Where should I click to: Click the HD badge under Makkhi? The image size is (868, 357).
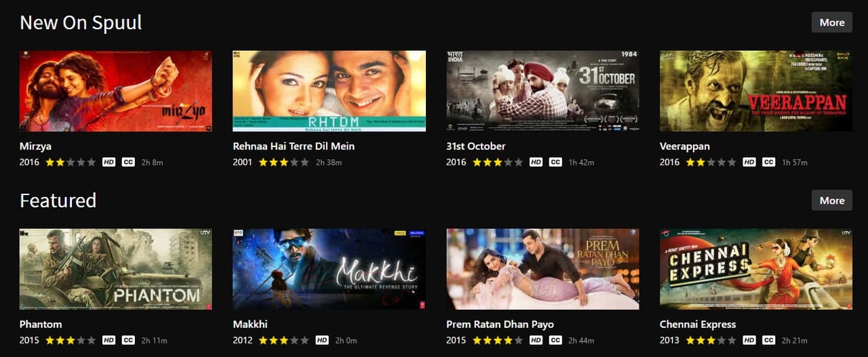(322, 340)
